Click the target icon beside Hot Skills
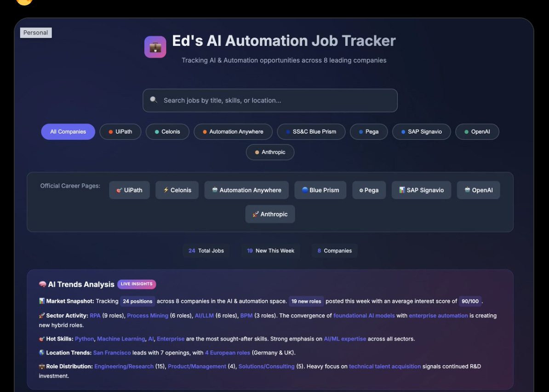 (x=42, y=339)
